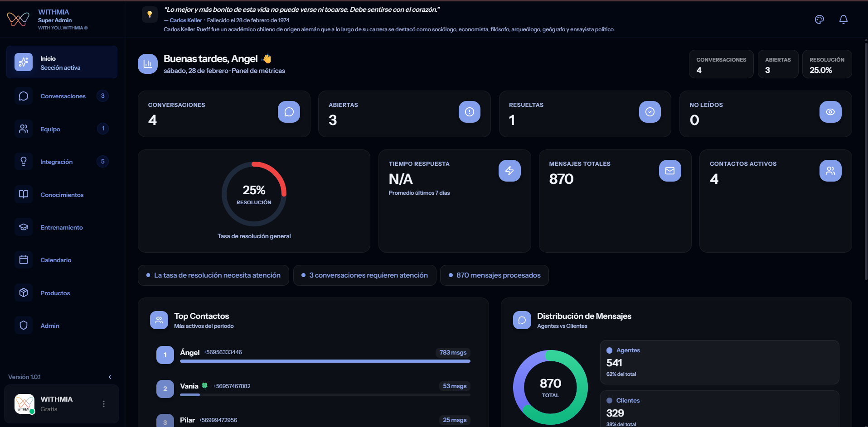
Task: Click the Calendario calendar icon
Action: click(x=24, y=259)
